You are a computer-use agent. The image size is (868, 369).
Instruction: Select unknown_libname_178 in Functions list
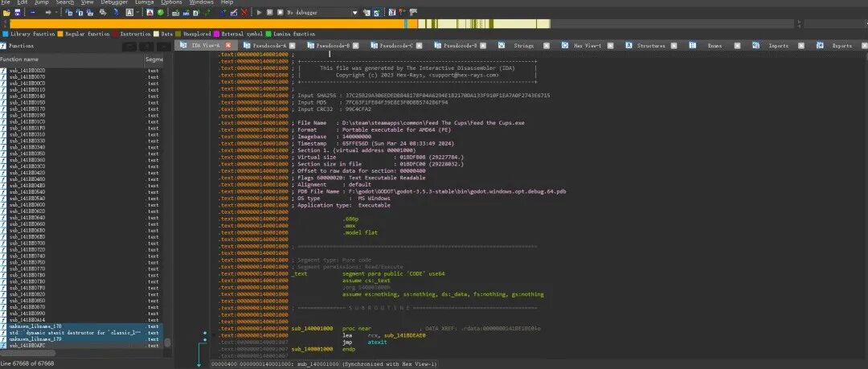82,326
